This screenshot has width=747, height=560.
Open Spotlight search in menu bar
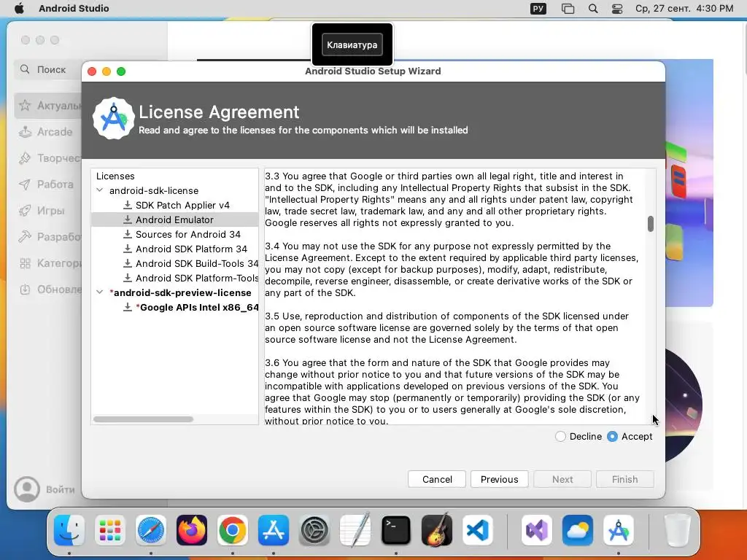(592, 8)
